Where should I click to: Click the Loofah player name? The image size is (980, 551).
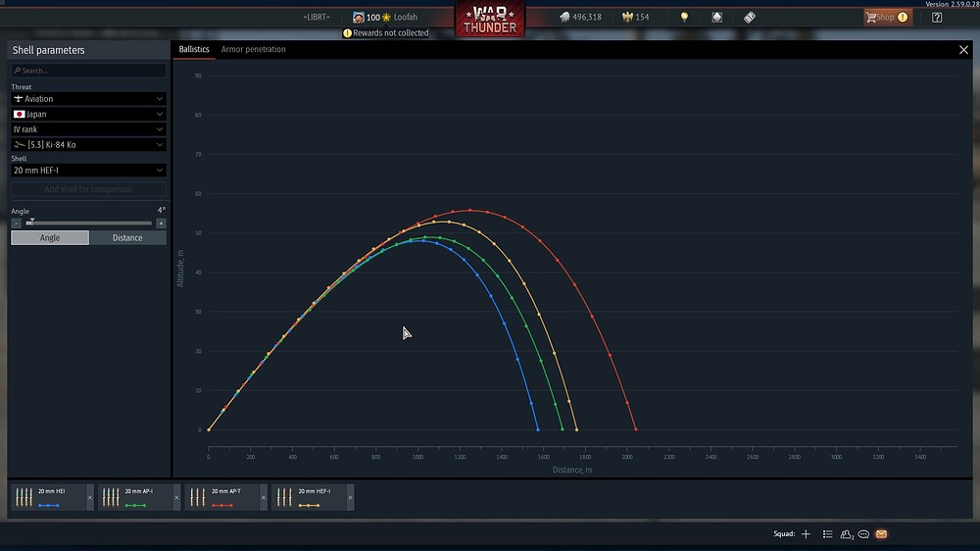click(x=406, y=17)
